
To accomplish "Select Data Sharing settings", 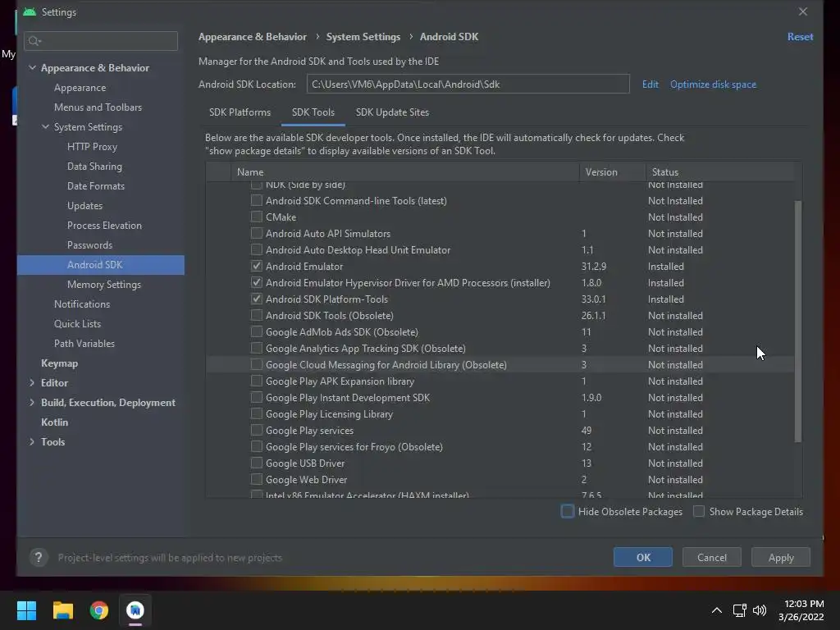I will tap(94, 166).
